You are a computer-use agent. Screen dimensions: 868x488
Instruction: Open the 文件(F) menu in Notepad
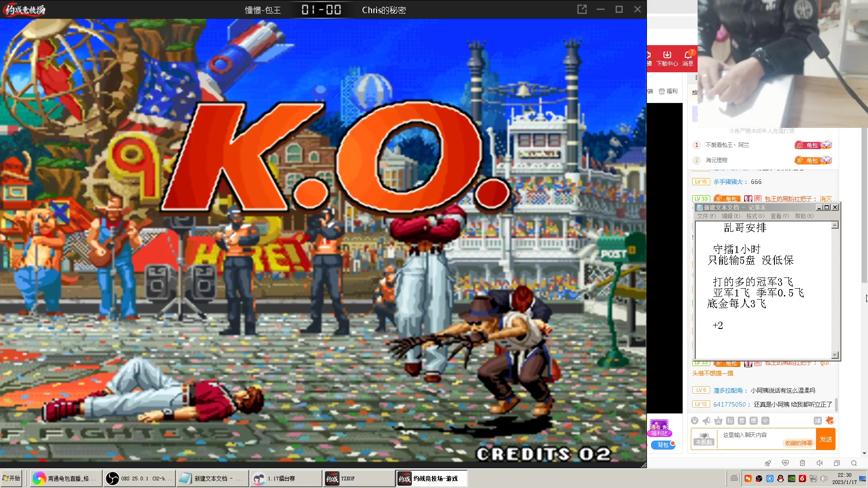(x=707, y=216)
